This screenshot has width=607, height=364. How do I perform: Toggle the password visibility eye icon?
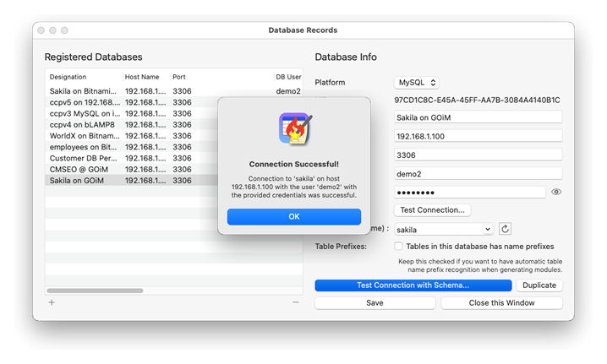(556, 192)
